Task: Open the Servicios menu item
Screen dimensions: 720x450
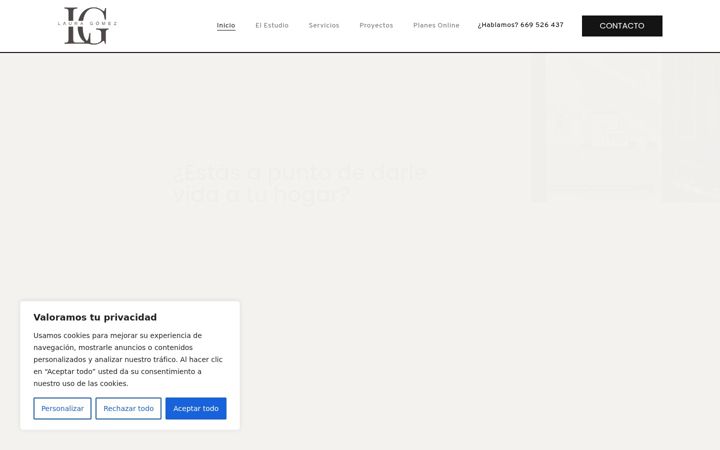Action: [324, 25]
